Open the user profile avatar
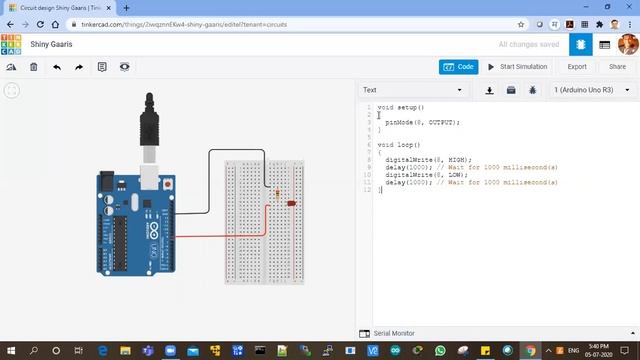 (628, 44)
